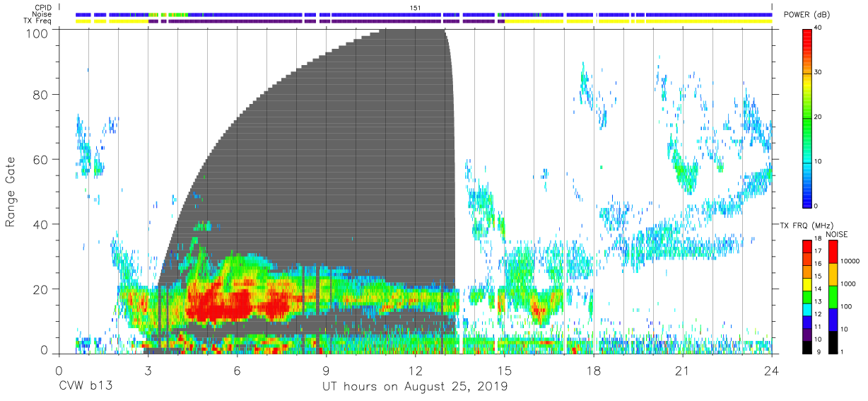Click the "10000" tick on NOISE scale

click(849, 261)
